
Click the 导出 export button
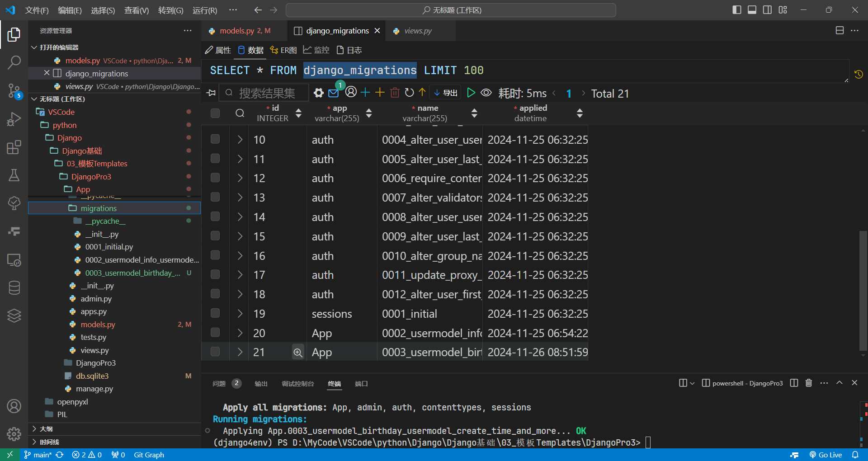(445, 93)
